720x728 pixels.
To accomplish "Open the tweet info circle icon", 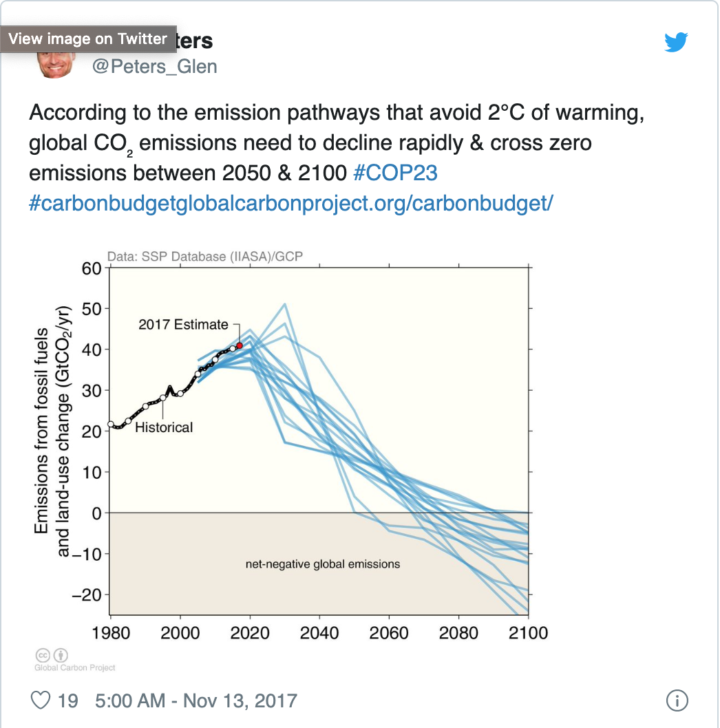I will point(677,700).
